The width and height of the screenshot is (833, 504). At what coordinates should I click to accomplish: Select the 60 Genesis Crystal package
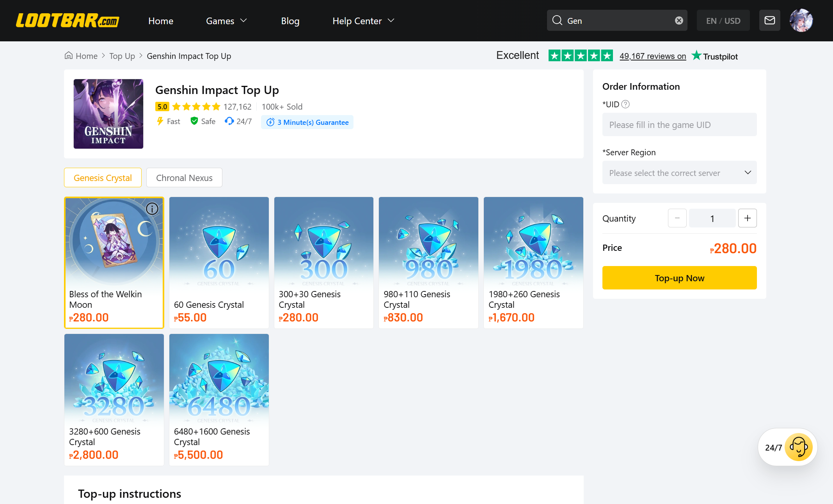pos(219,263)
